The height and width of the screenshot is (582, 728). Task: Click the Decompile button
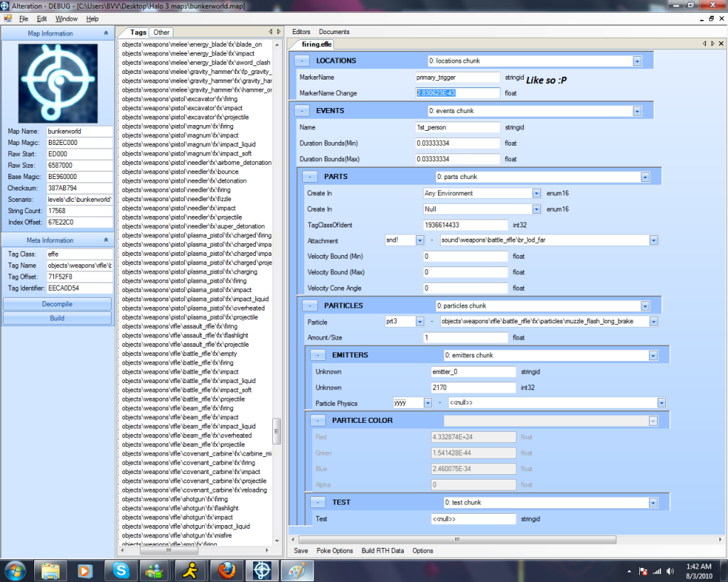tap(57, 304)
